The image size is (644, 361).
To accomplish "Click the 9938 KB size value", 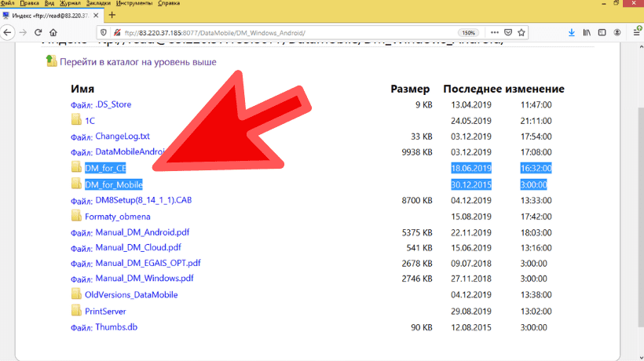I will tap(417, 152).
